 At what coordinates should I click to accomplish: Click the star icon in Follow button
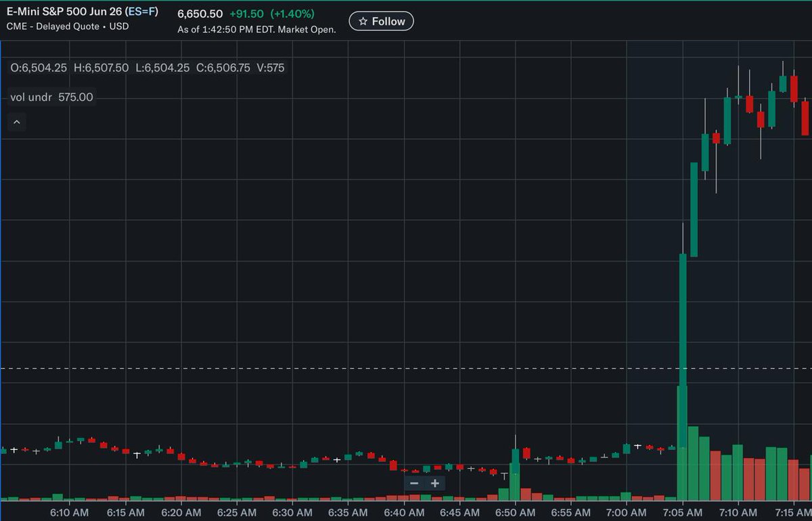click(x=363, y=22)
